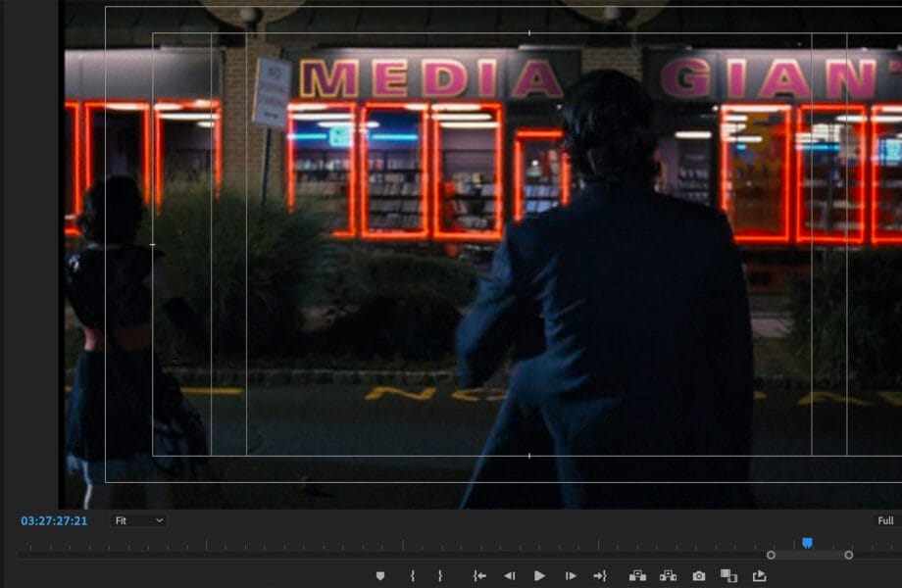Click the zoom scroll bar between its handles
The image size is (902, 588).
(x=810, y=556)
